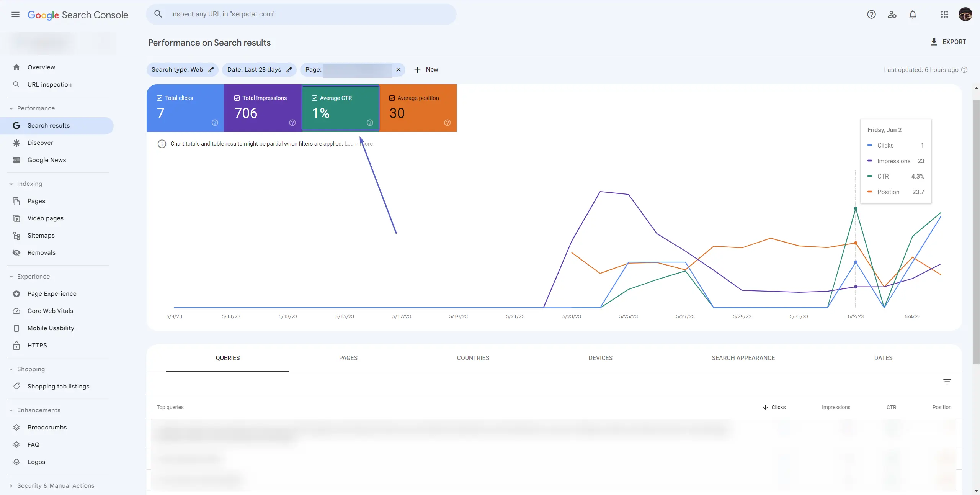Open the URL inspection tool
This screenshot has height=495, width=980.
49,84
